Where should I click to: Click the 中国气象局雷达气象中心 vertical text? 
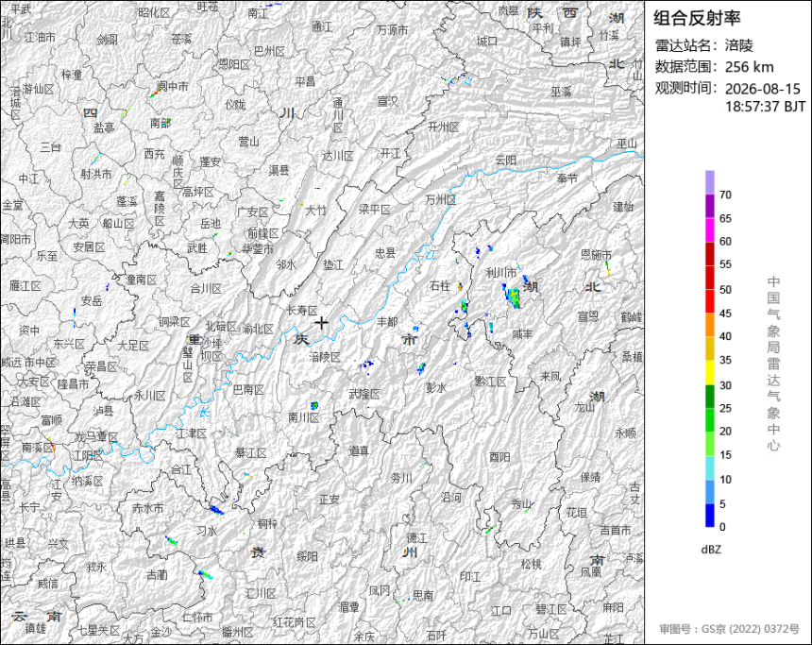coord(773,364)
